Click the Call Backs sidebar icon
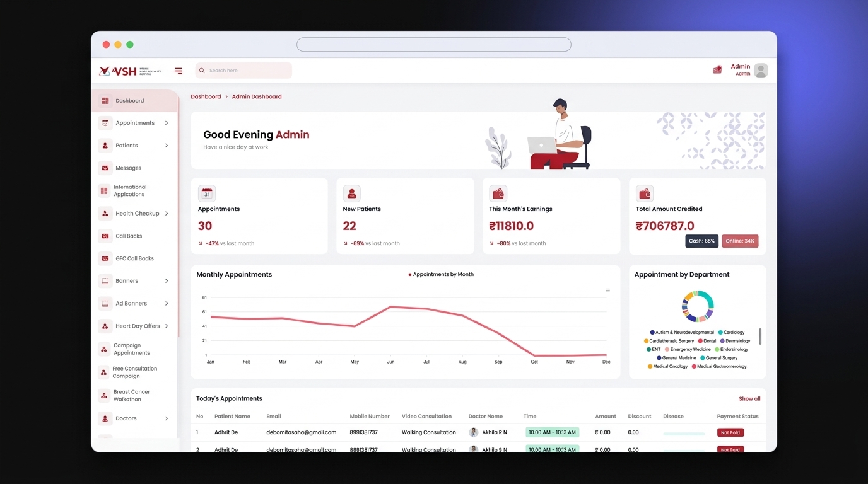Screen dimensions: 868x484 pos(105,236)
